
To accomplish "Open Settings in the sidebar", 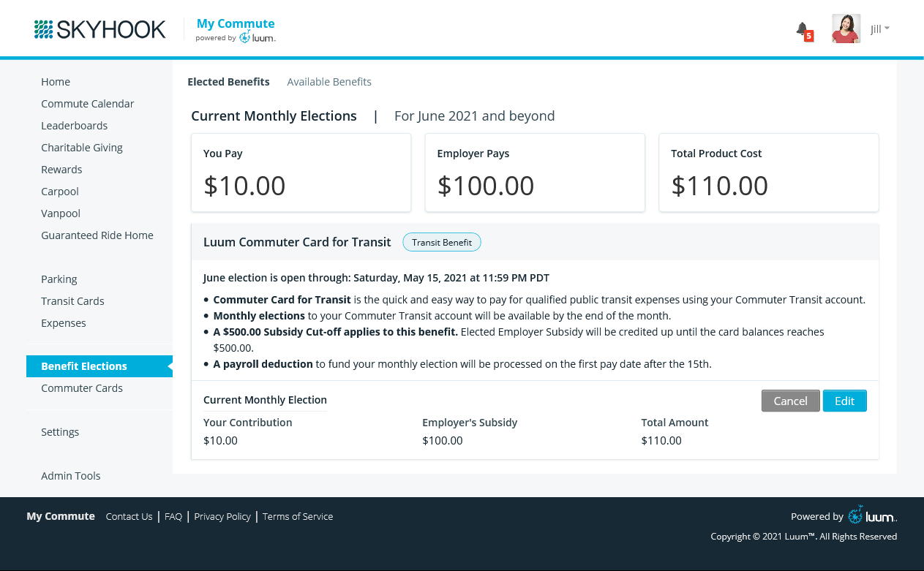I will pos(60,432).
